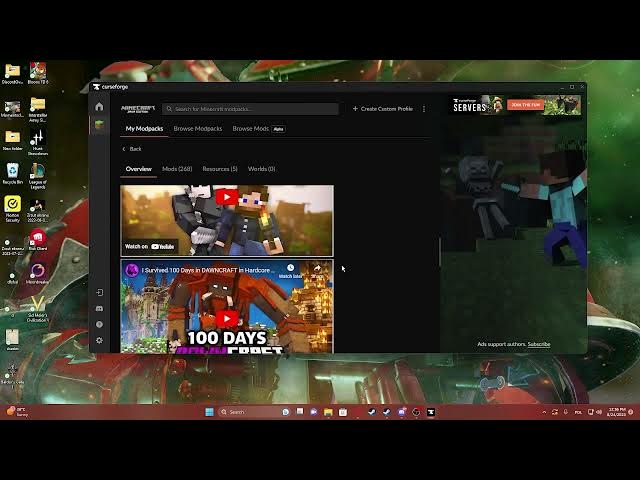Click the Subscribe link under the ad
640x480 pixels.
539,344
